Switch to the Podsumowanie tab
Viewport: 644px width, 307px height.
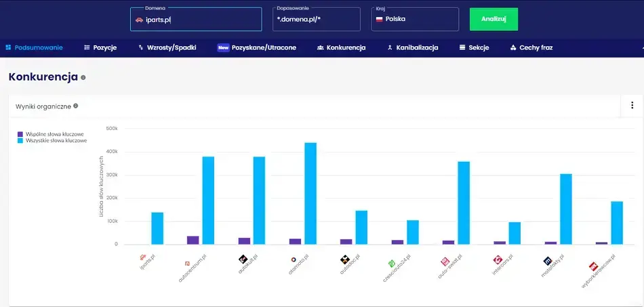34,47
